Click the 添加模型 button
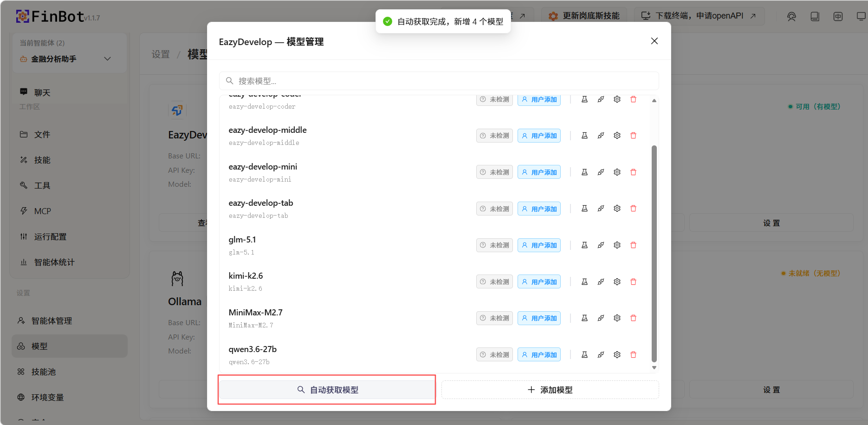The image size is (868, 425). [550, 390]
